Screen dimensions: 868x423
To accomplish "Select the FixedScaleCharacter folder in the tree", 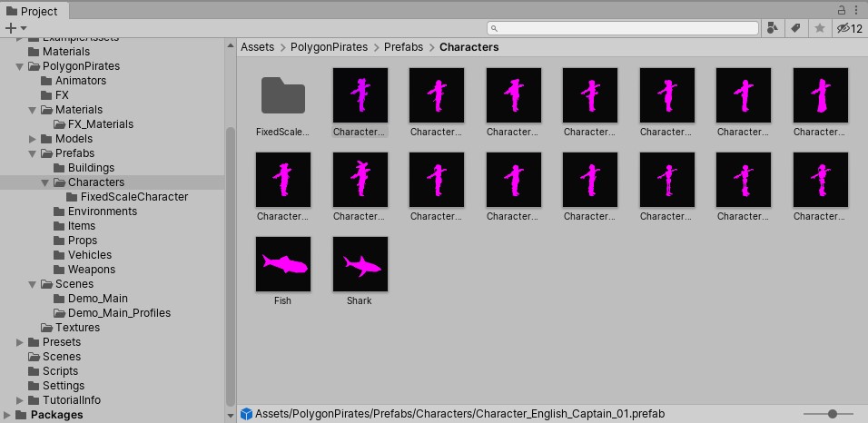I will click(x=134, y=197).
